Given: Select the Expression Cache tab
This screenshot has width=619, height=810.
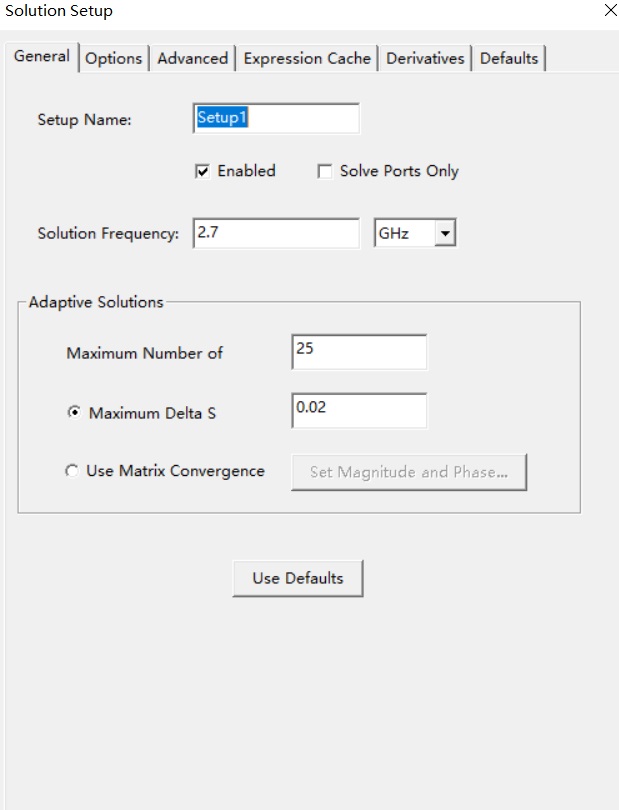Looking at the screenshot, I should click(x=307, y=58).
